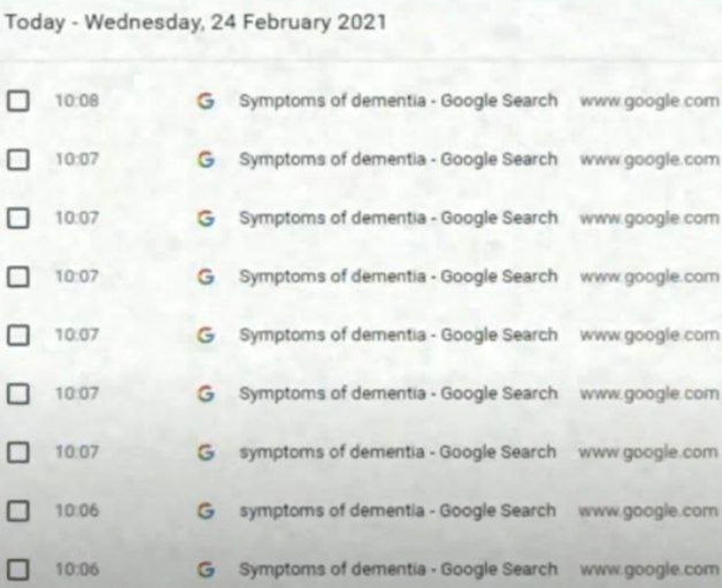This screenshot has width=722, height=588.
Task: Tick the checkbox for the 10:08 history entry
Action: pyautogui.click(x=18, y=101)
